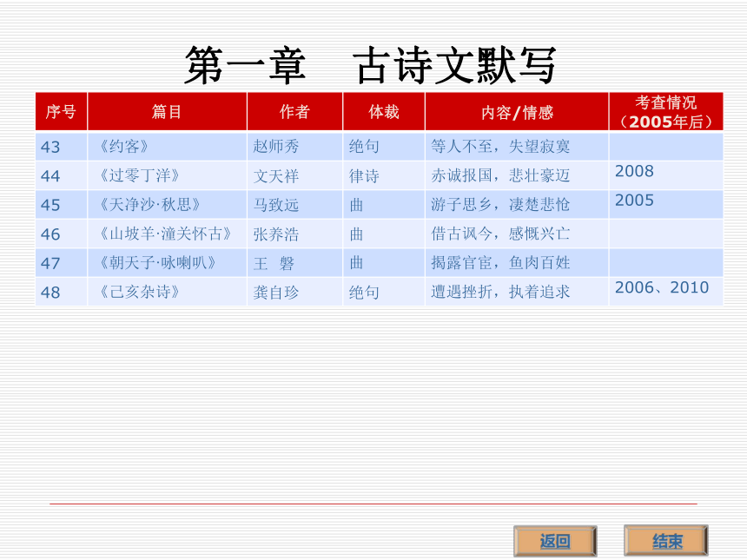Click the author 龚自珍
Screen dimensions: 747x560
[x=276, y=292]
